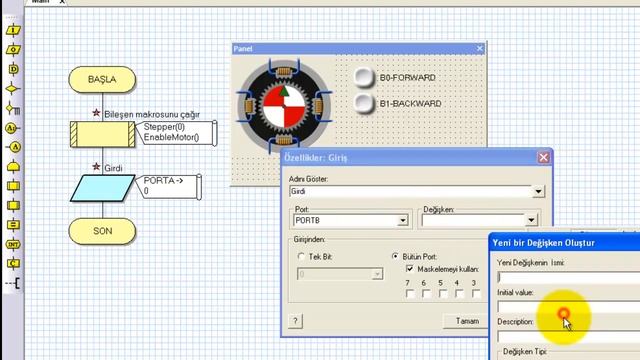Choose the C Code icon
Screen dimensions: 640x360
13,263
